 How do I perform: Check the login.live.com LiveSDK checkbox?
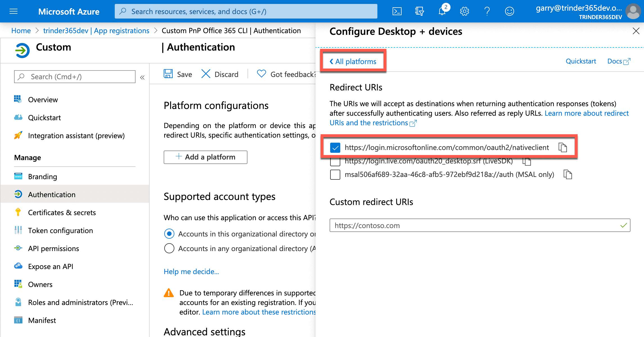click(x=335, y=161)
